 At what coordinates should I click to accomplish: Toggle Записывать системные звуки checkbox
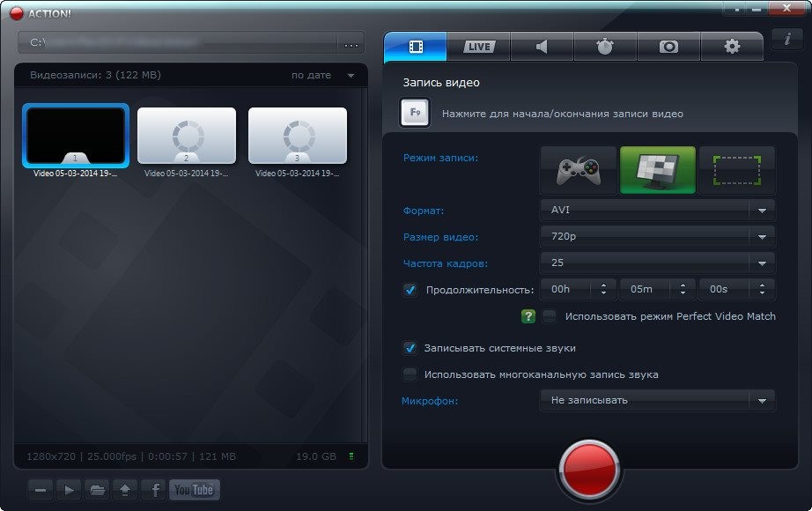[410, 348]
